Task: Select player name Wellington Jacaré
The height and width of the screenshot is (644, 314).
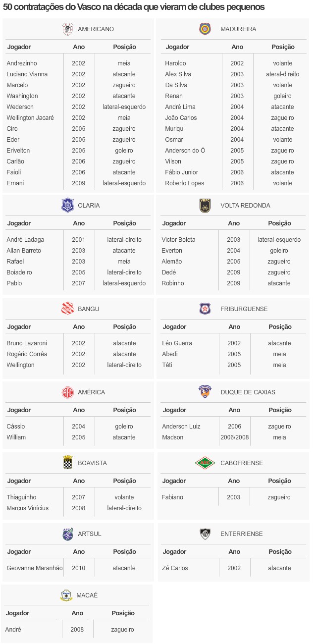Action: (x=30, y=118)
